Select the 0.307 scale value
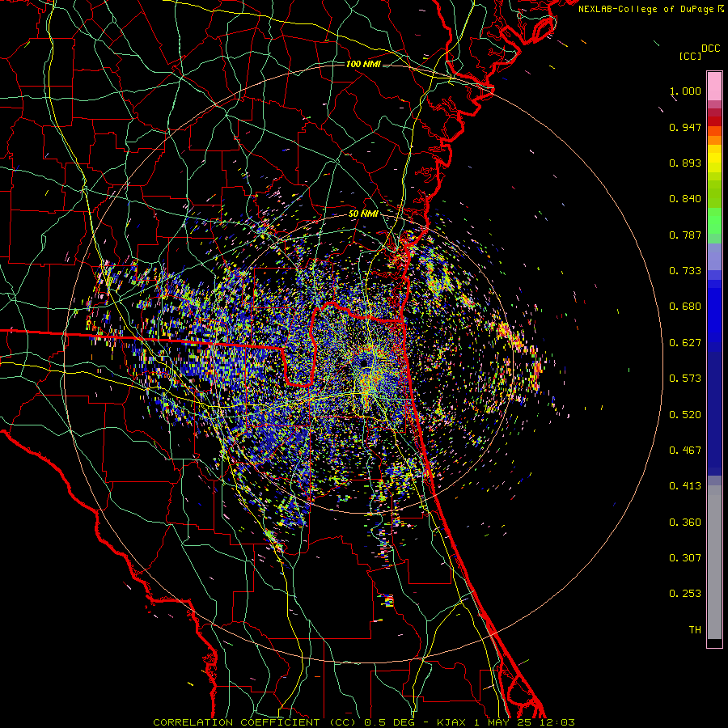728x728 pixels. pos(685,558)
